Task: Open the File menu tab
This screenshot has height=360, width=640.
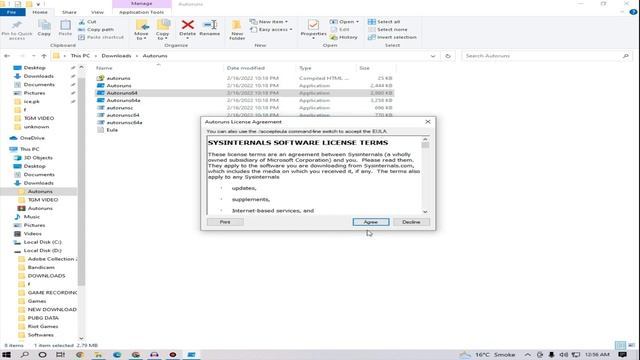Action: (x=12, y=12)
